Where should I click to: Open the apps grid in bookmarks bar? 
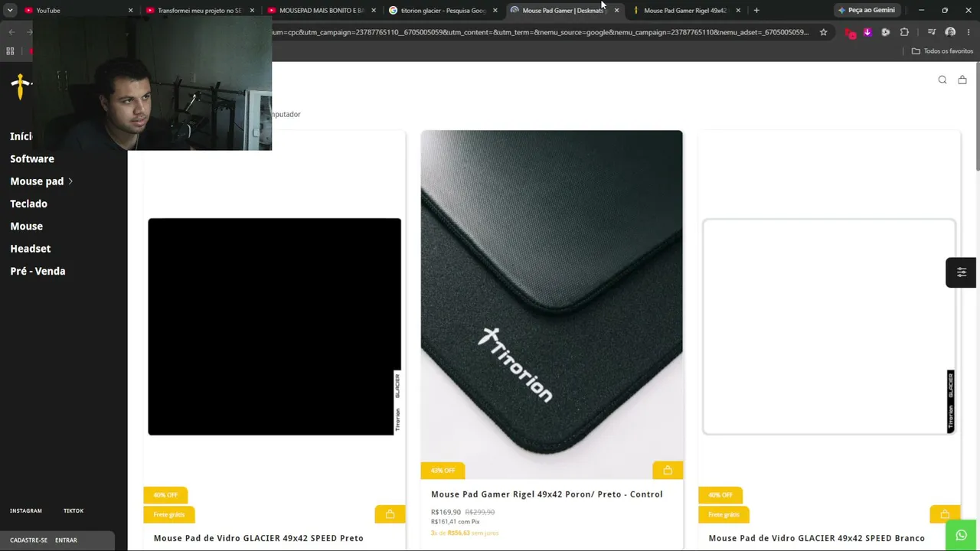[x=10, y=51]
